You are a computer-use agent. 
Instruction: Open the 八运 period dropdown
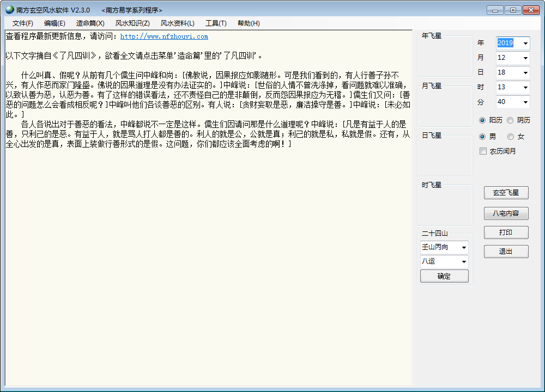(444, 261)
